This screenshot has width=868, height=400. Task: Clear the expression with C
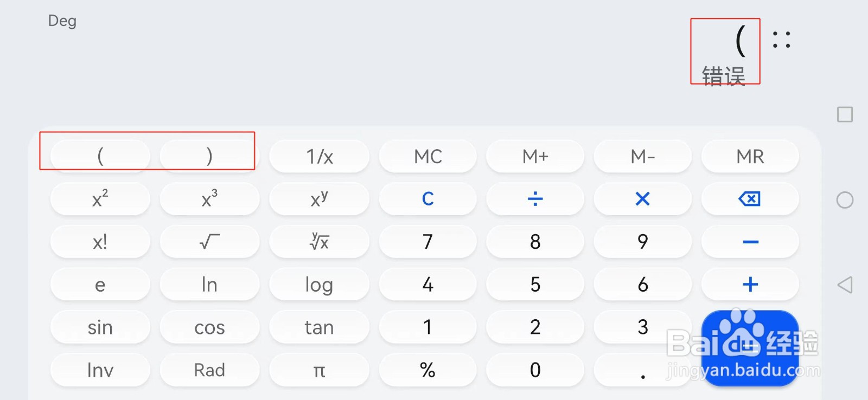tap(427, 199)
